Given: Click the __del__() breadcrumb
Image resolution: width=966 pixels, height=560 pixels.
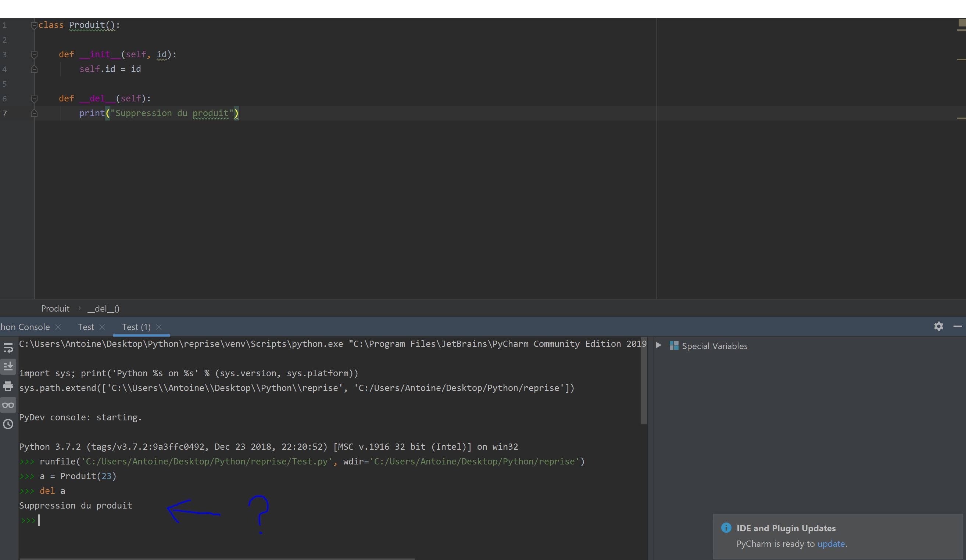Looking at the screenshot, I should click(x=104, y=309).
